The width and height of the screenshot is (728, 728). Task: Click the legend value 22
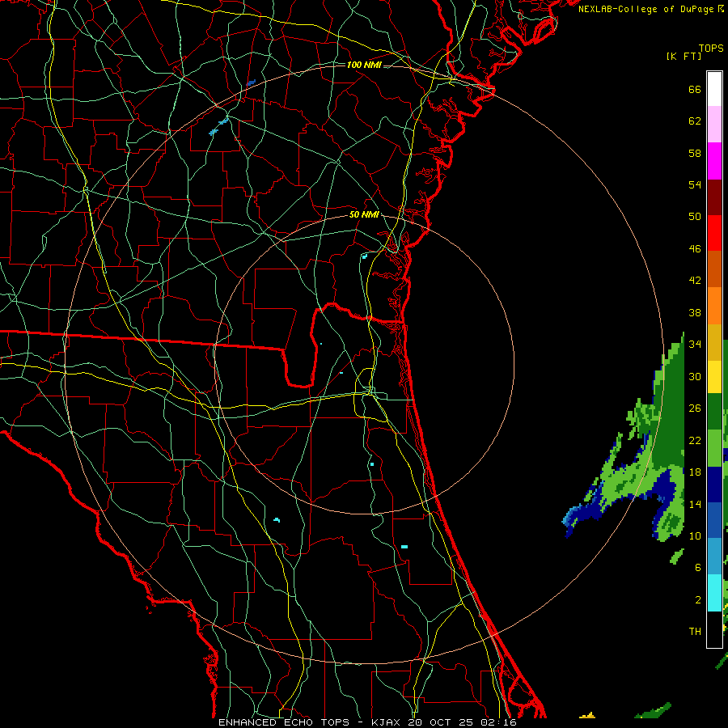(695, 440)
